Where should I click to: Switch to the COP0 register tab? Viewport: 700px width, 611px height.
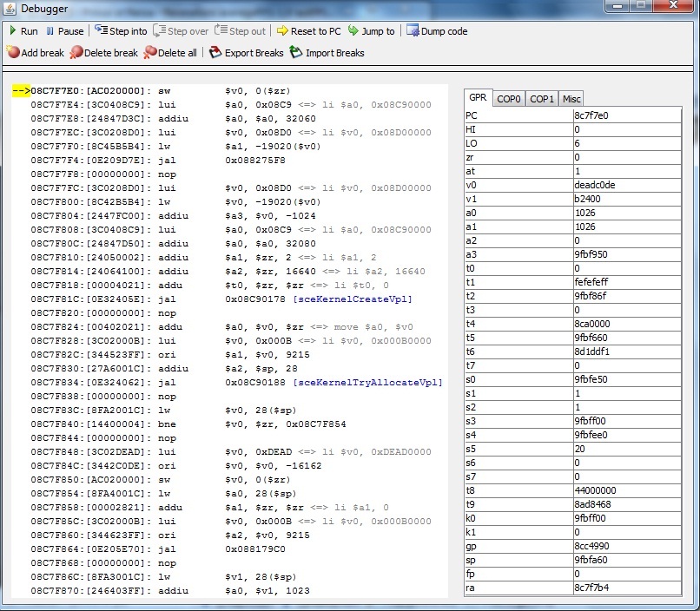click(x=509, y=99)
